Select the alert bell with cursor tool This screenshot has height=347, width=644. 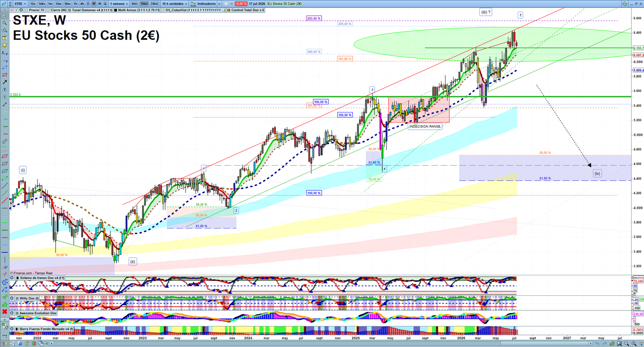5,38
